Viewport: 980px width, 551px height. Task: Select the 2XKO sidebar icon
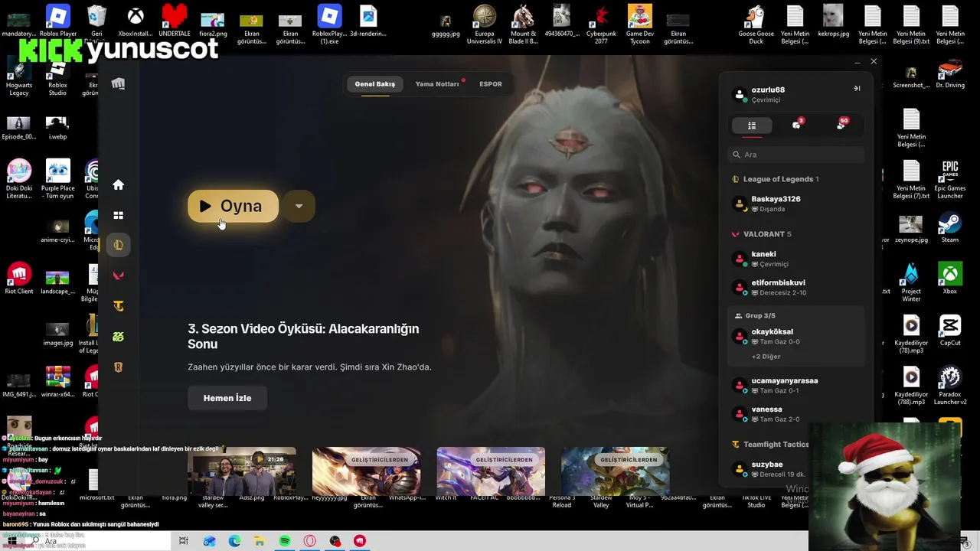[118, 337]
